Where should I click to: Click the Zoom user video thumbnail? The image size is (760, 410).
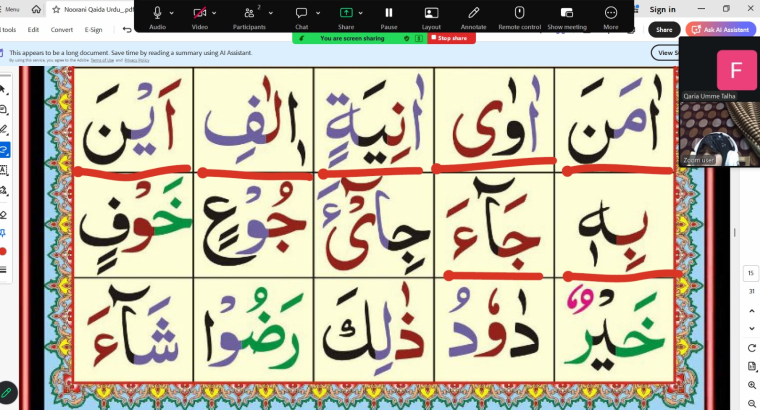(719, 134)
